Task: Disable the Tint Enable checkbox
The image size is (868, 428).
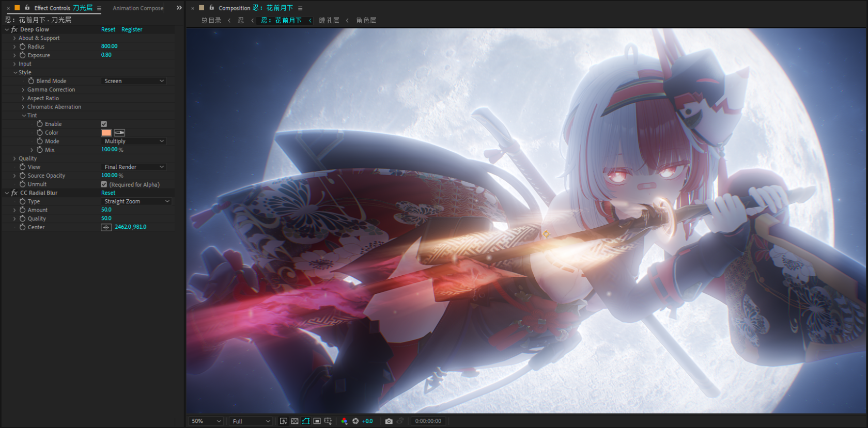Action: tap(104, 124)
